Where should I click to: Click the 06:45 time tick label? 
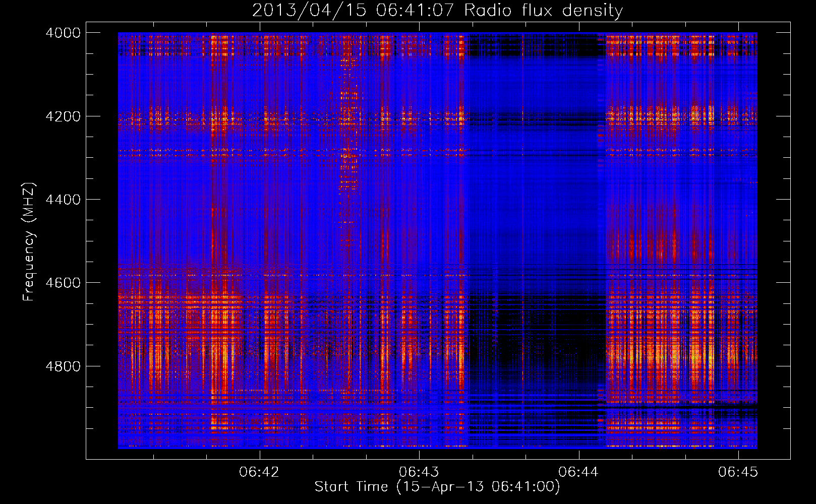[738, 472]
